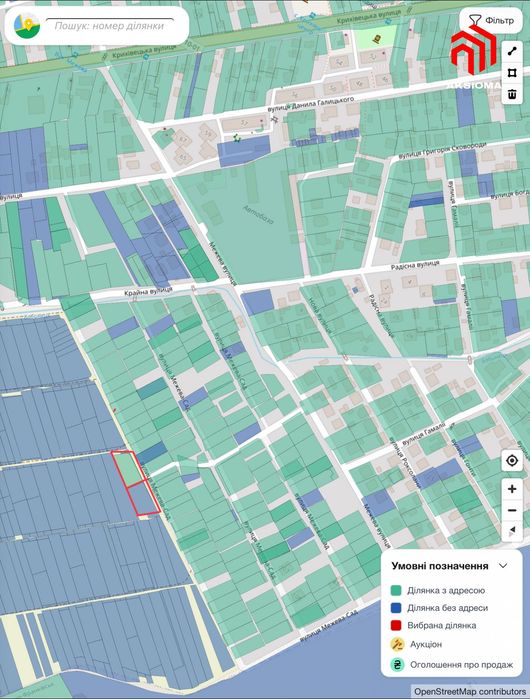Click the trash icon to delete drawings

tap(512, 94)
